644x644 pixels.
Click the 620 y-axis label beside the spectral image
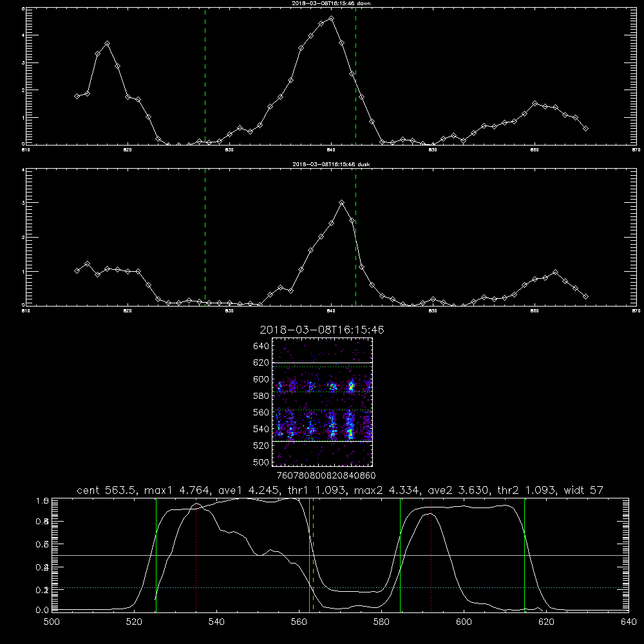pos(261,363)
